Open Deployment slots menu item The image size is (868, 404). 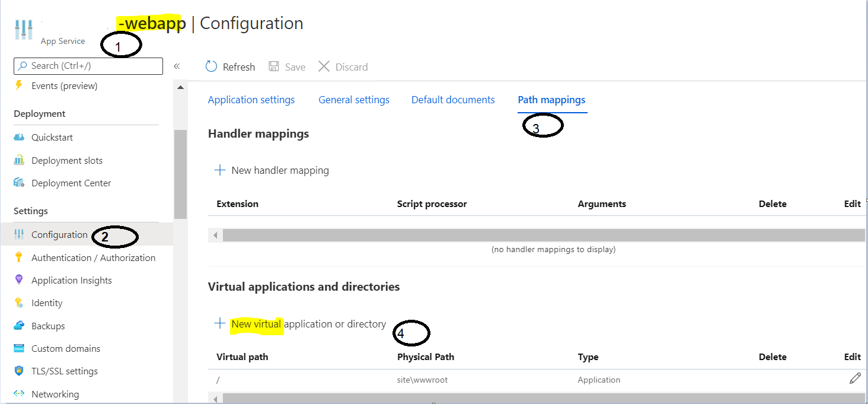[67, 160]
